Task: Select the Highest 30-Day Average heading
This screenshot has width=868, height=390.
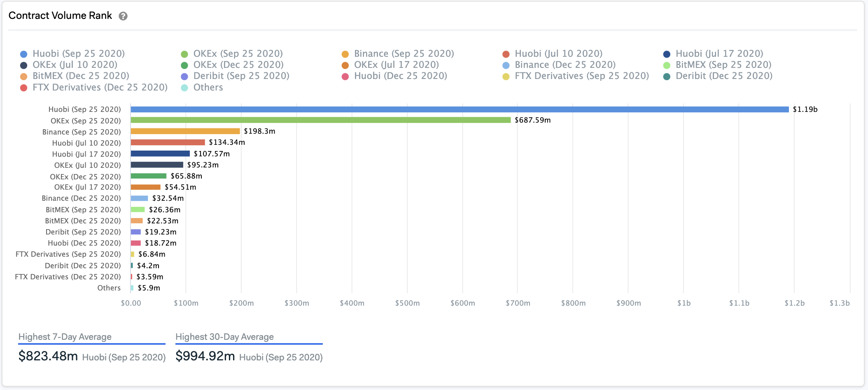Action: 225,337
